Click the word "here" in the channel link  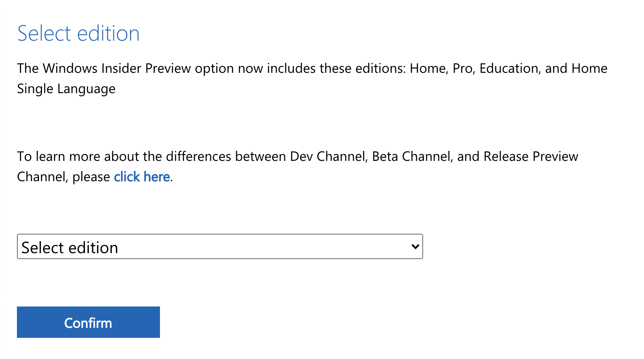point(157,177)
